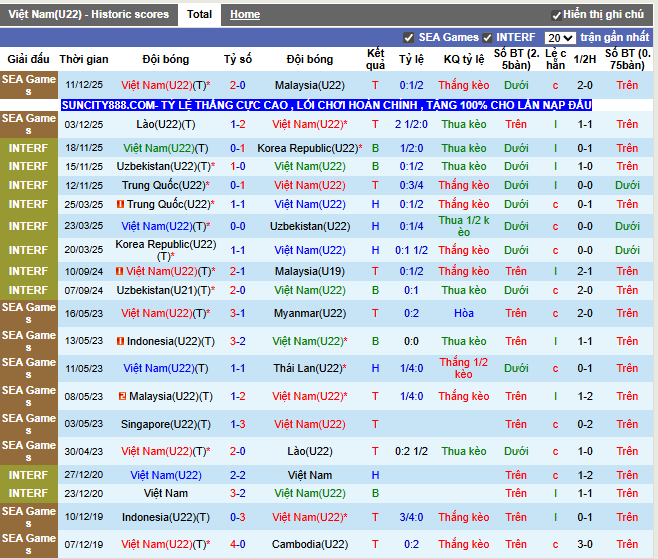The height and width of the screenshot is (559, 658).
Task: Click the Kết quả column header
Action: tap(375, 59)
